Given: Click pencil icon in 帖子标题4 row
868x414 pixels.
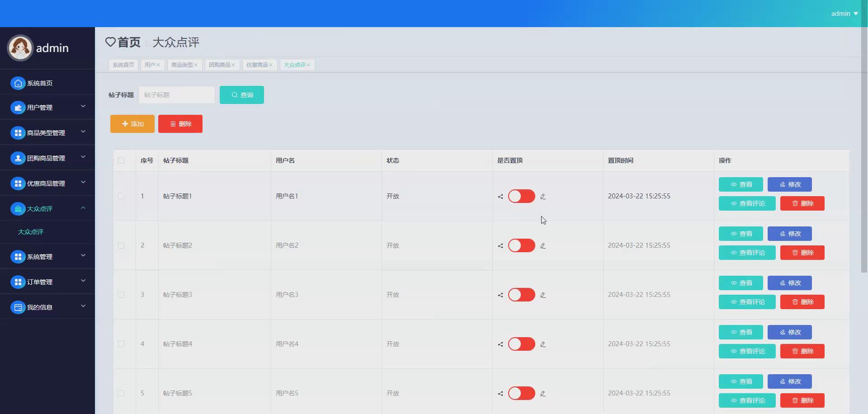Looking at the screenshot, I should point(543,344).
